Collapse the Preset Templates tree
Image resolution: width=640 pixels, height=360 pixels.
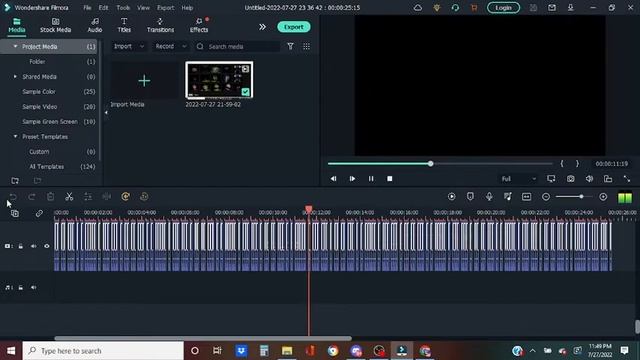coord(16,136)
